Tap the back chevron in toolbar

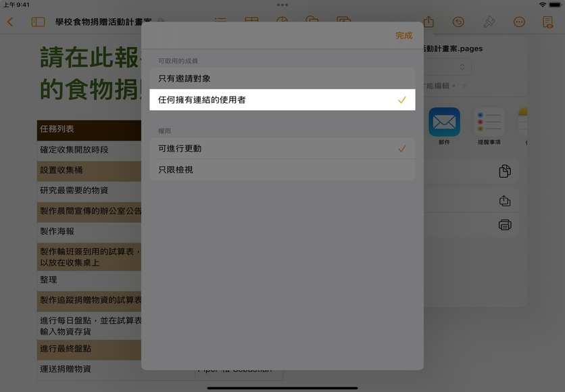[10, 22]
